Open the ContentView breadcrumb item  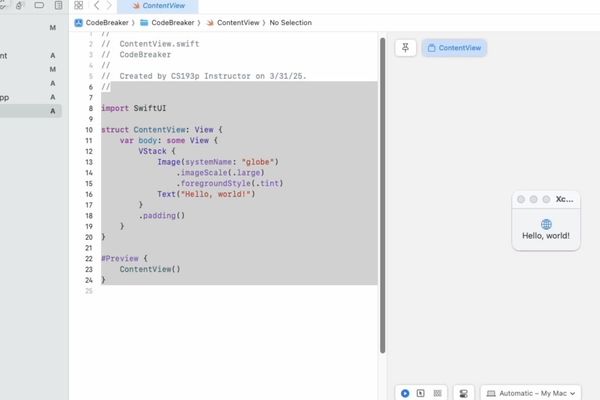[233, 23]
